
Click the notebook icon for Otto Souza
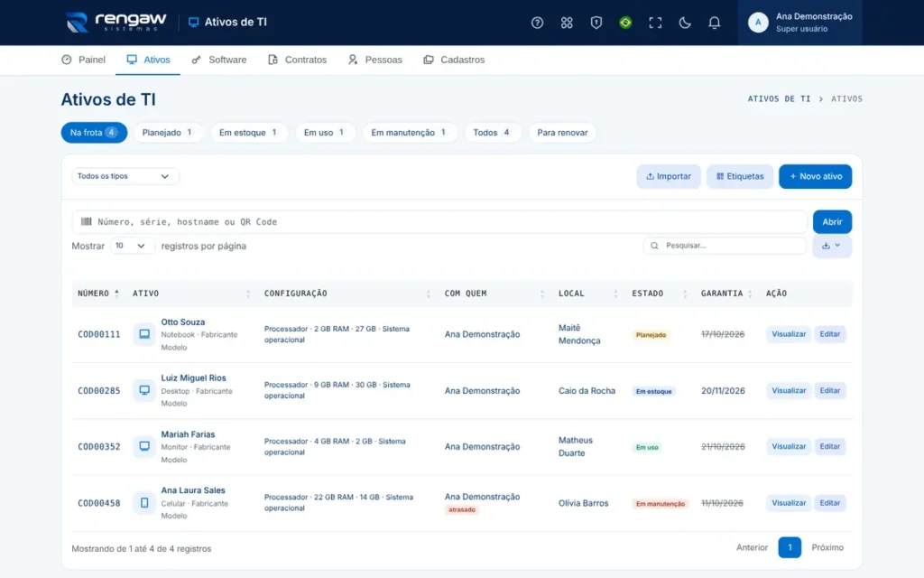click(x=144, y=334)
